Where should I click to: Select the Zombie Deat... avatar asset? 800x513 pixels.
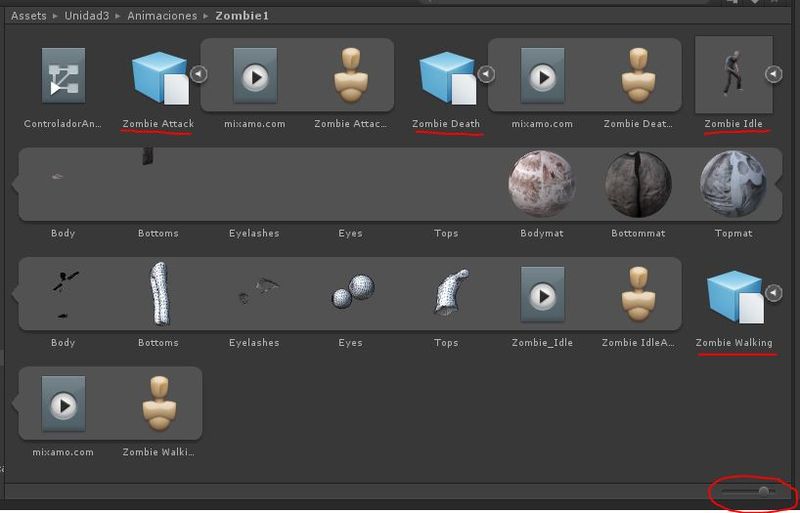tap(638, 76)
